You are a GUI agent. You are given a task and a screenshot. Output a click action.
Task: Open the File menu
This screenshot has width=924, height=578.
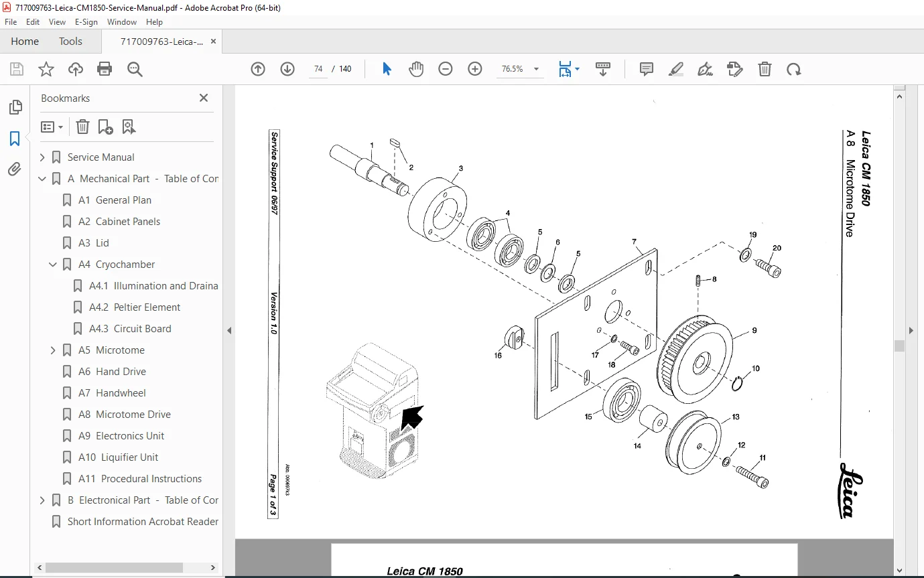11,22
